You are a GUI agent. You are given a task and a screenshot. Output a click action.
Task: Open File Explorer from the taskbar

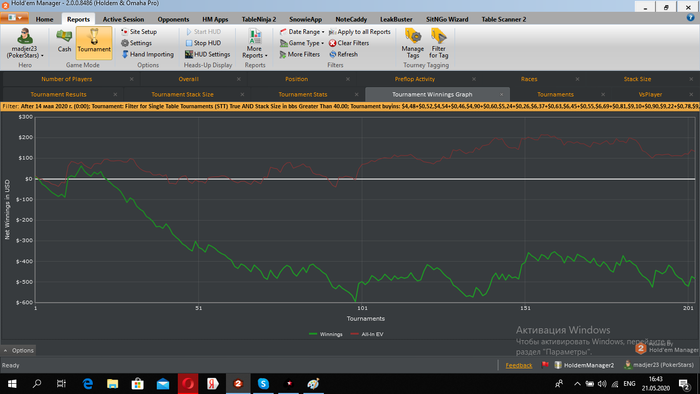click(x=112, y=383)
